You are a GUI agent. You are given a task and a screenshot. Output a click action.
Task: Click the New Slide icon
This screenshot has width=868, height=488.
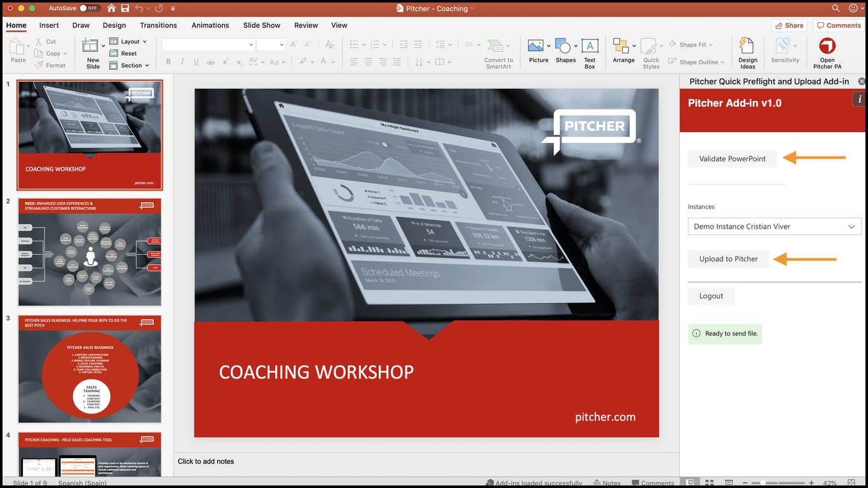click(x=90, y=46)
